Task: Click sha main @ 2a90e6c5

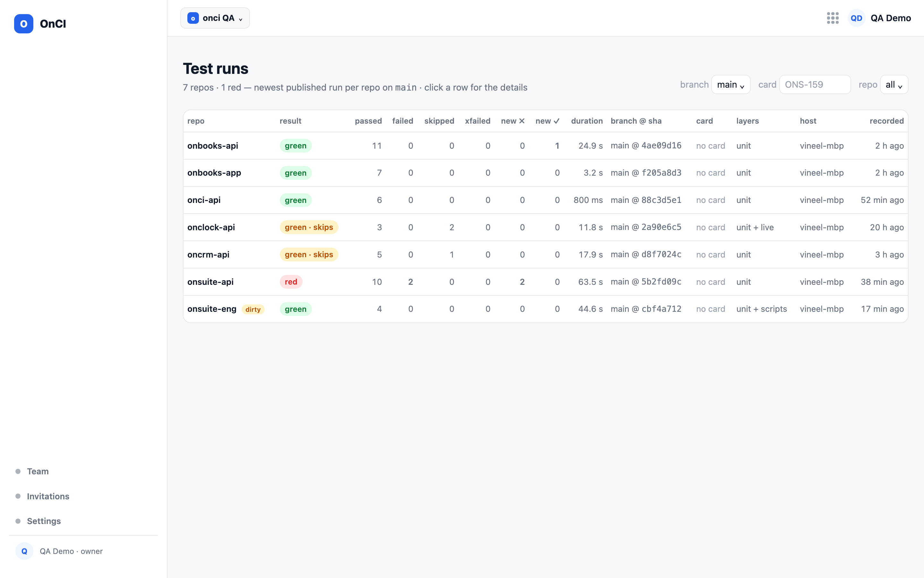Action: click(646, 227)
